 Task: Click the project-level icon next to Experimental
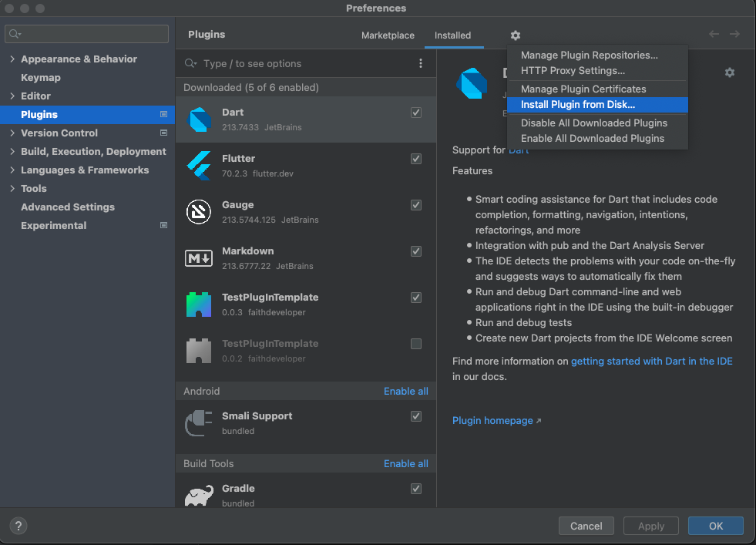[x=163, y=225]
